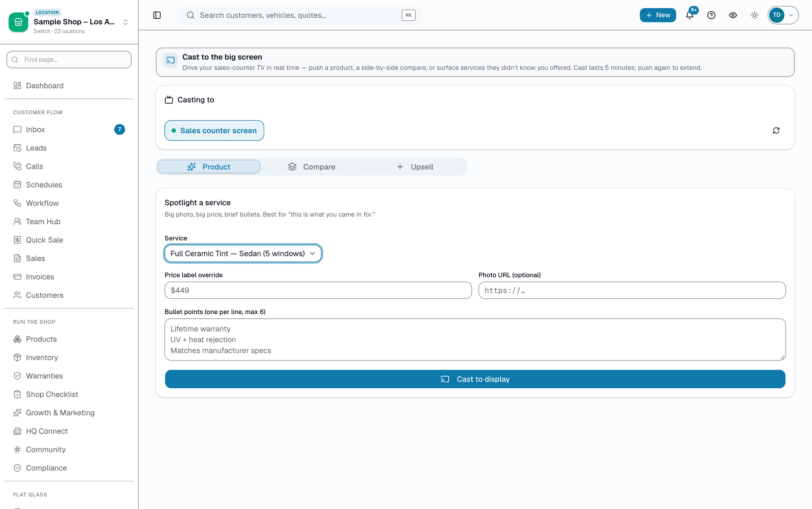Go to the Sales page

point(69,259)
